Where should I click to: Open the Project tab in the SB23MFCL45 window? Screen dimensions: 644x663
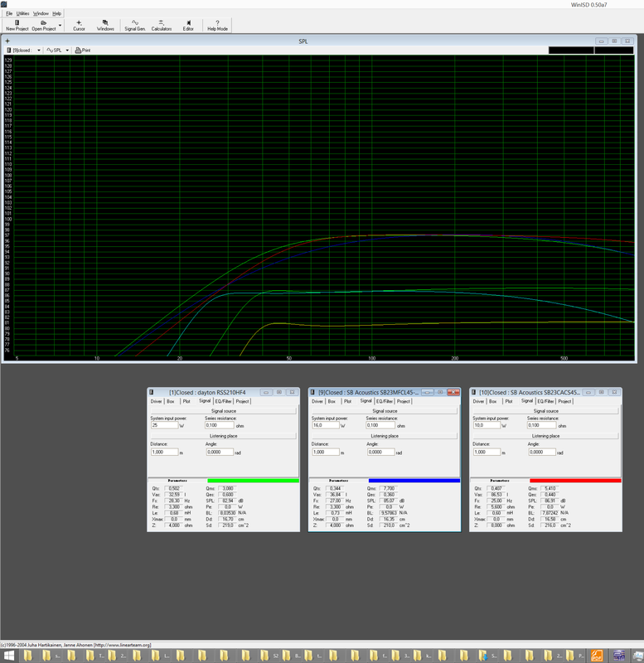pos(404,401)
